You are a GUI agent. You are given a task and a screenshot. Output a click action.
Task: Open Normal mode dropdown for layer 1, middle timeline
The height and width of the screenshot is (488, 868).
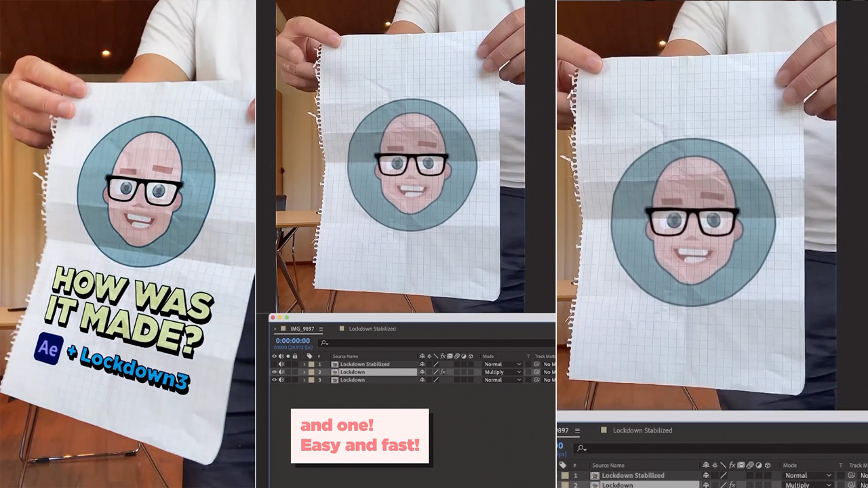pyautogui.click(x=503, y=364)
